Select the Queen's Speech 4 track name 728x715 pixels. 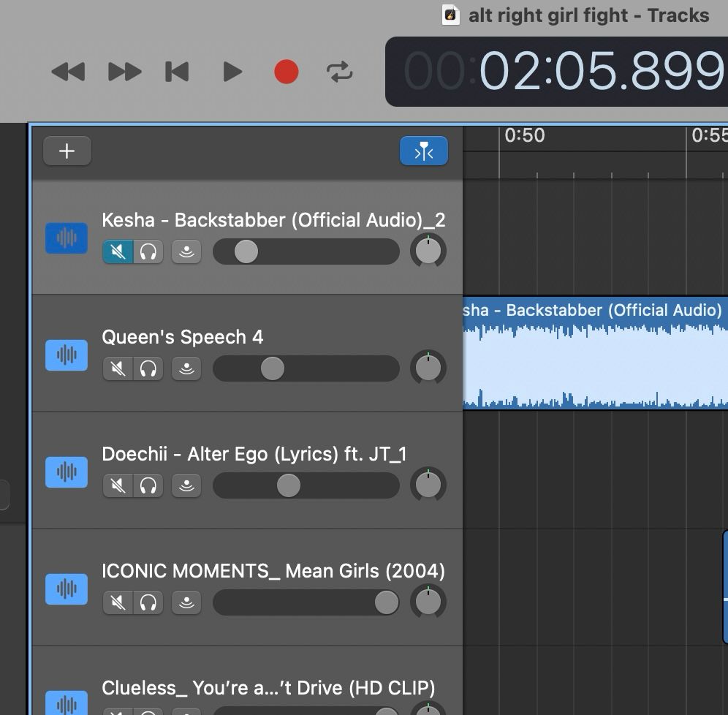(183, 337)
